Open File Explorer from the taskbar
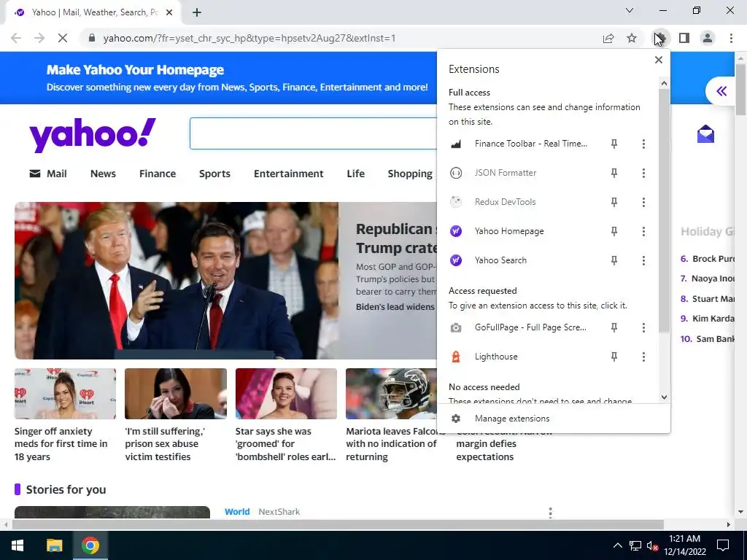This screenshot has height=560, width=747. (x=54, y=545)
